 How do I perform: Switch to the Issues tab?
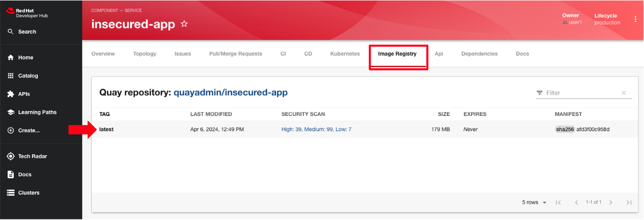pos(183,54)
